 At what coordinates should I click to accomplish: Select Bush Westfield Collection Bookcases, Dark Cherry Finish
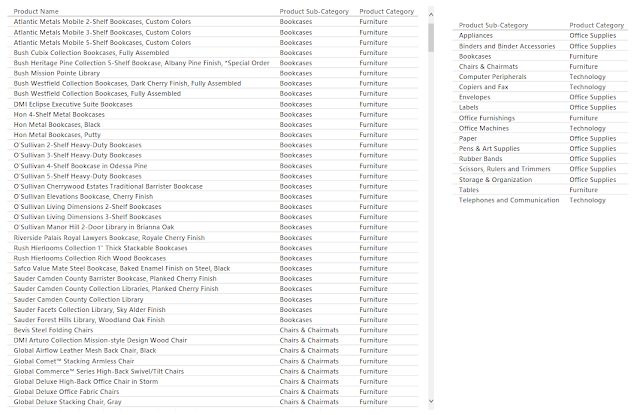127,83
